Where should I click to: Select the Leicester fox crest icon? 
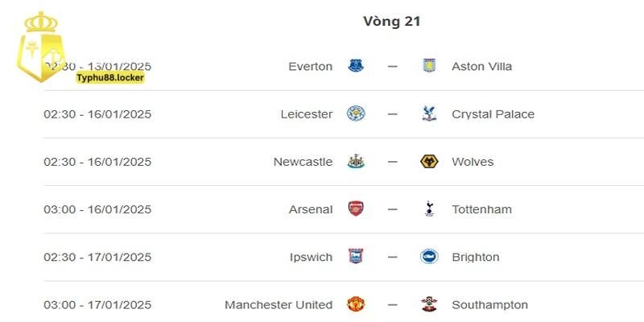(x=356, y=114)
